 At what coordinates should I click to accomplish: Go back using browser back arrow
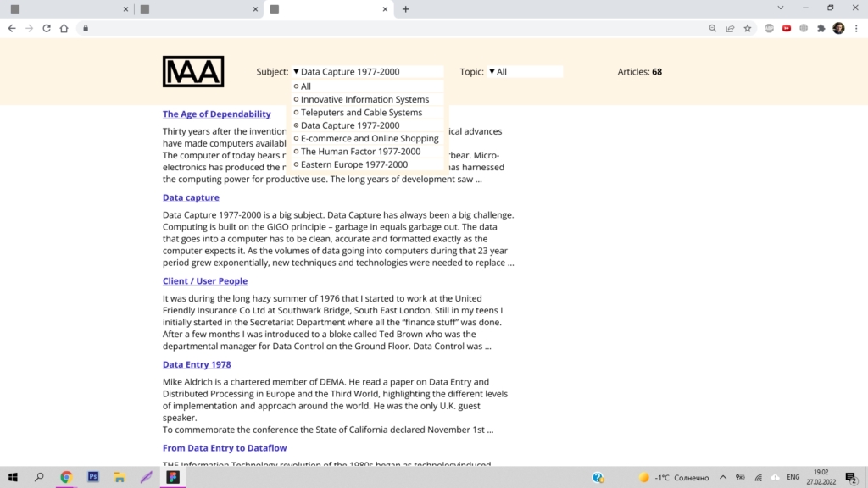pyautogui.click(x=12, y=28)
